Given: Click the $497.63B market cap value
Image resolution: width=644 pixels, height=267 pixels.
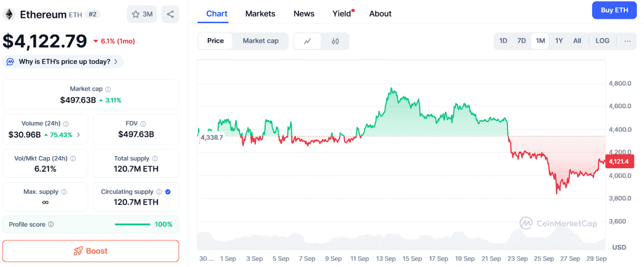Looking at the screenshot, I should [78, 100].
